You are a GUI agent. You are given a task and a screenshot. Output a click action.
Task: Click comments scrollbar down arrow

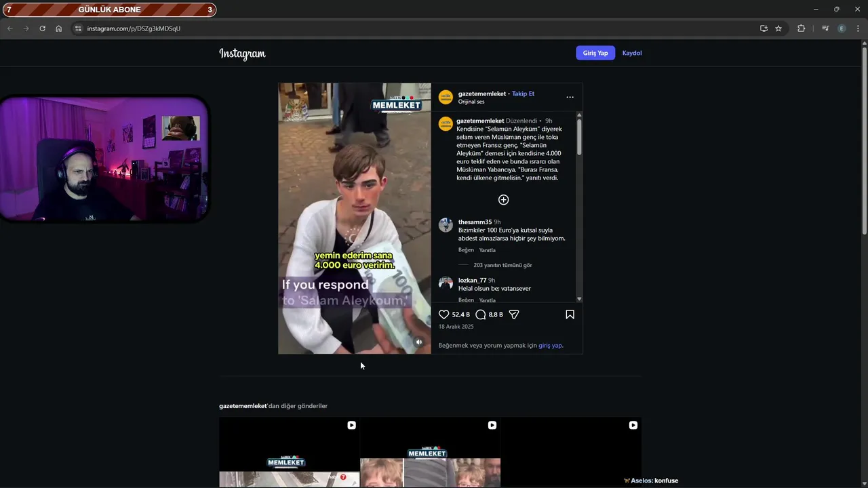pyautogui.click(x=579, y=299)
